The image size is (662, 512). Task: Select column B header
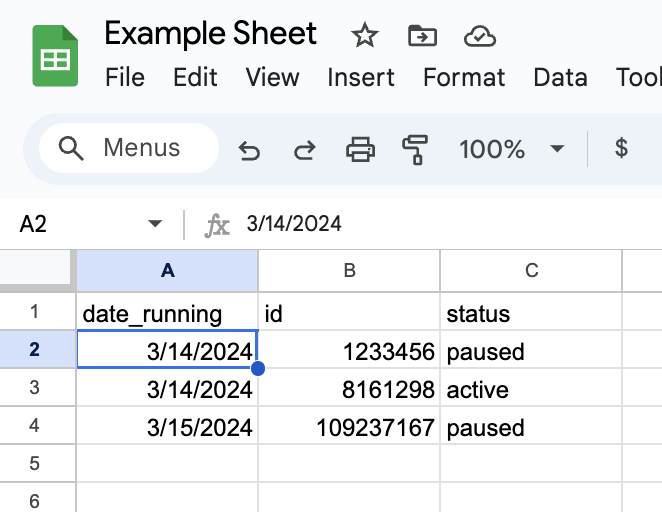(349, 270)
